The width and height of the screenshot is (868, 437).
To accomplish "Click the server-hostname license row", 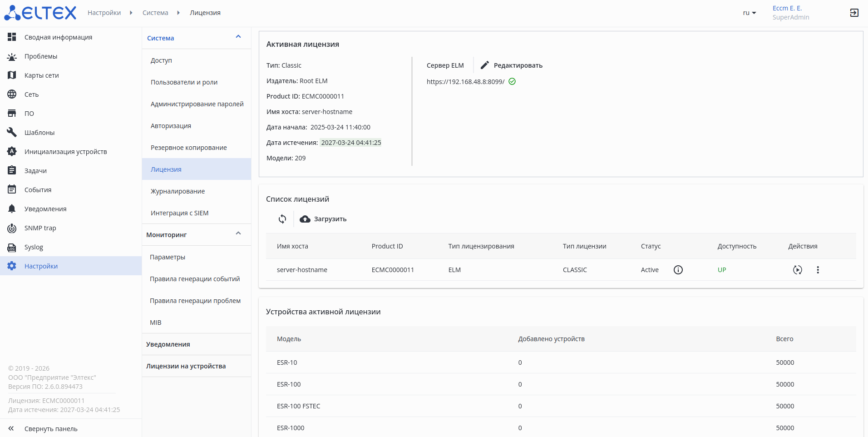I will (x=302, y=270).
